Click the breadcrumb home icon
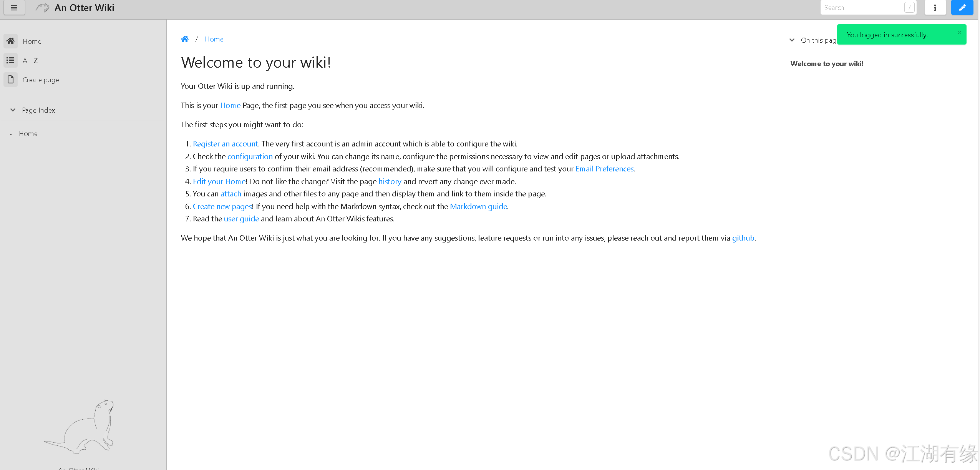The image size is (980, 470). (185, 39)
